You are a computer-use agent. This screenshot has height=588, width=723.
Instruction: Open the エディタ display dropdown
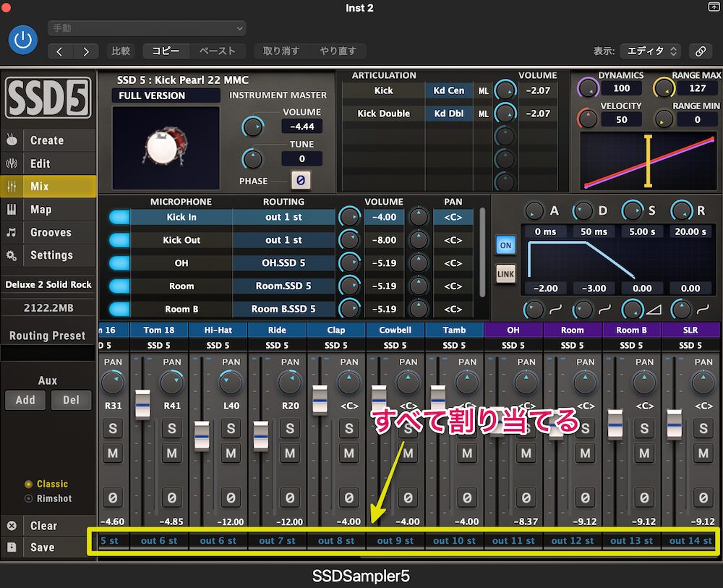pyautogui.click(x=650, y=51)
